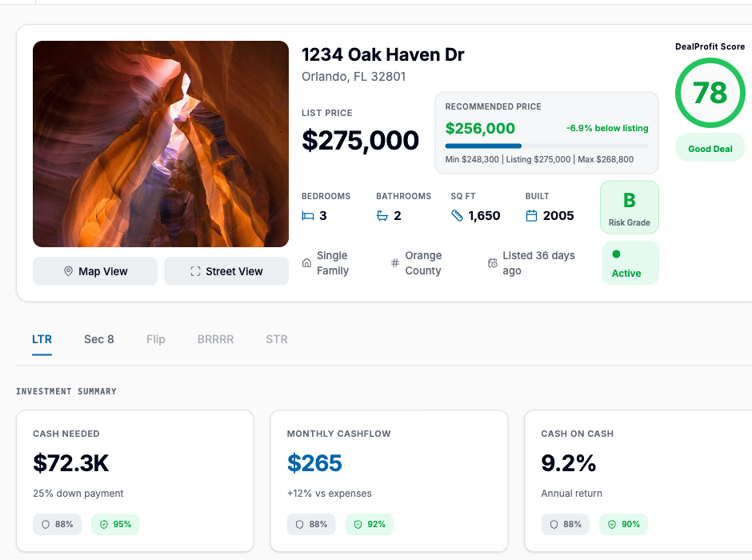Select the Flip analysis tab
Screen dimensions: 752x560
(155, 339)
